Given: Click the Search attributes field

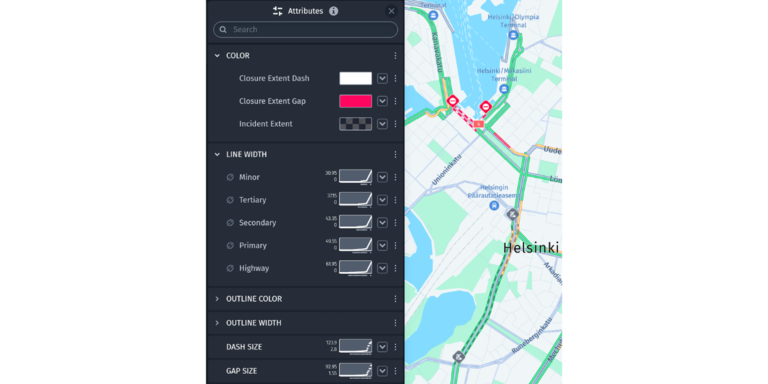Looking at the screenshot, I should [306, 29].
